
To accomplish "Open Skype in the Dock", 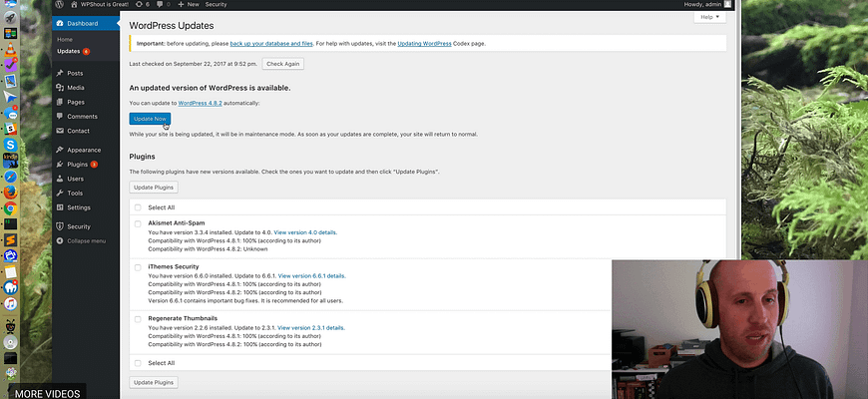I will click(11, 145).
